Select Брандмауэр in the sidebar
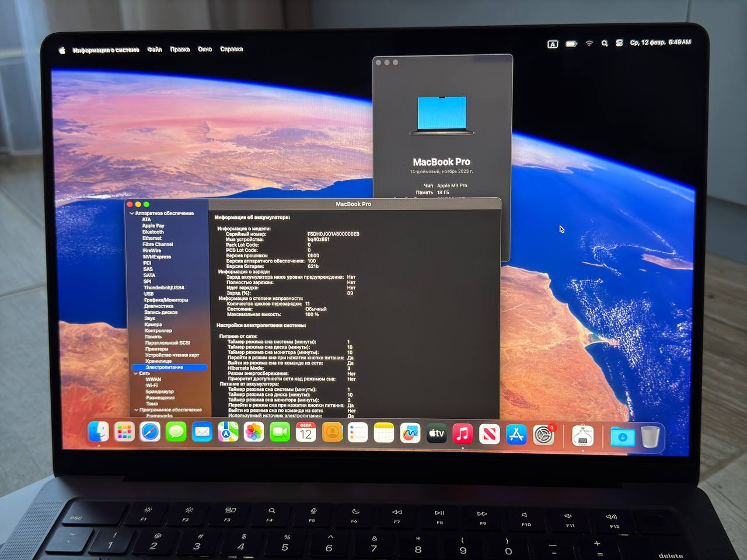Screen dimensions: 747x560 click(160, 391)
